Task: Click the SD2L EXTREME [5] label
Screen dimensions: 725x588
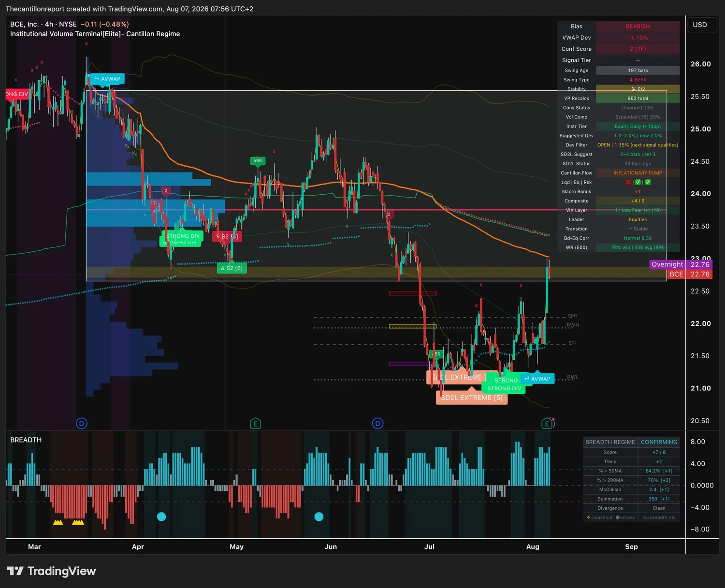Action: pyautogui.click(x=472, y=398)
